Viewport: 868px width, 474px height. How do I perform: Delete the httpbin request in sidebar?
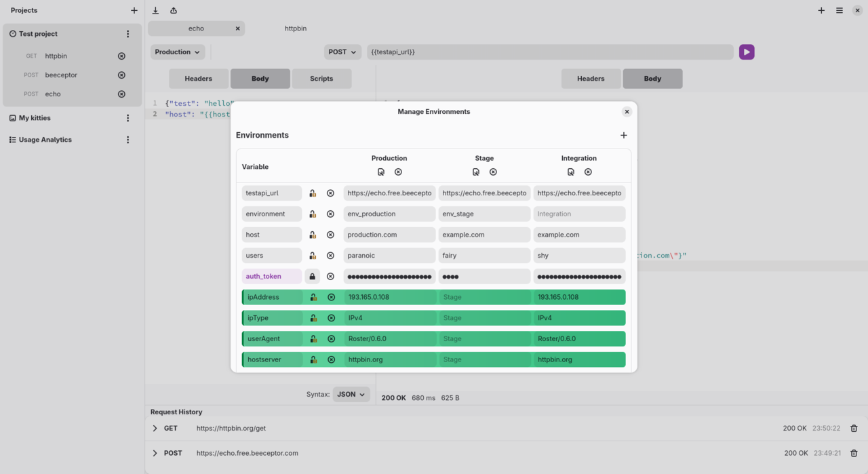(121, 56)
